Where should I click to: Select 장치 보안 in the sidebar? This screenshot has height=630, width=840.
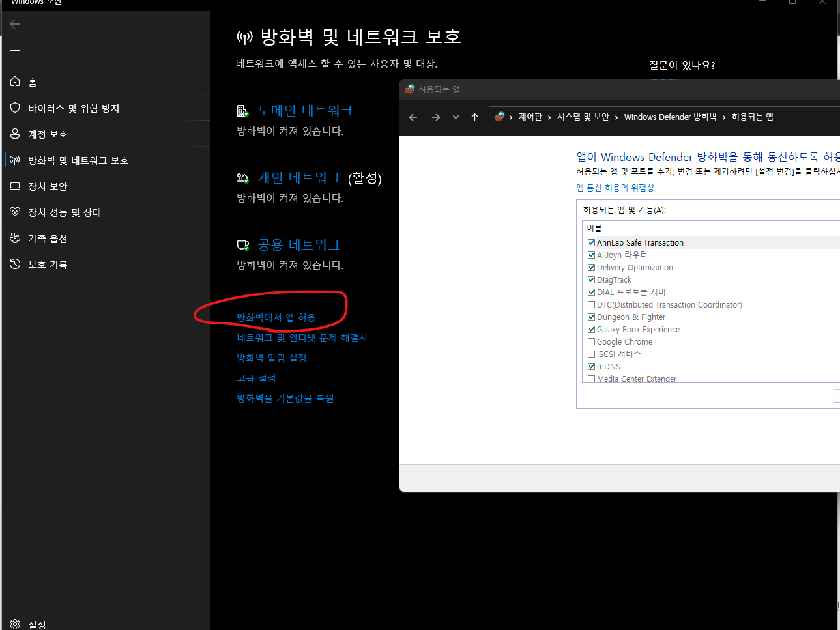tap(106, 186)
